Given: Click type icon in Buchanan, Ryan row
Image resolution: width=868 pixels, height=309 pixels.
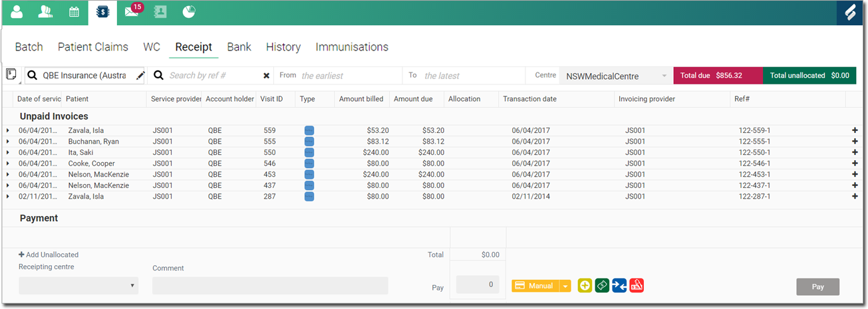Looking at the screenshot, I should [x=309, y=142].
